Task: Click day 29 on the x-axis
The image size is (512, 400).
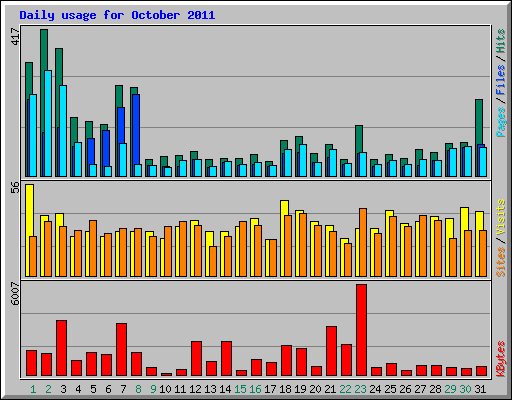Action: 450,389
